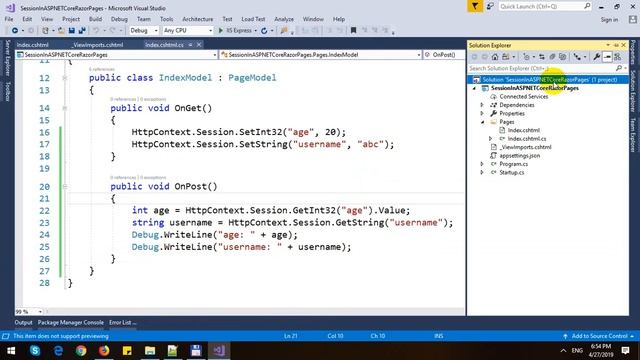Close the Index.cshtml.cs tab
The height and width of the screenshot is (360, 640).
click(199, 45)
